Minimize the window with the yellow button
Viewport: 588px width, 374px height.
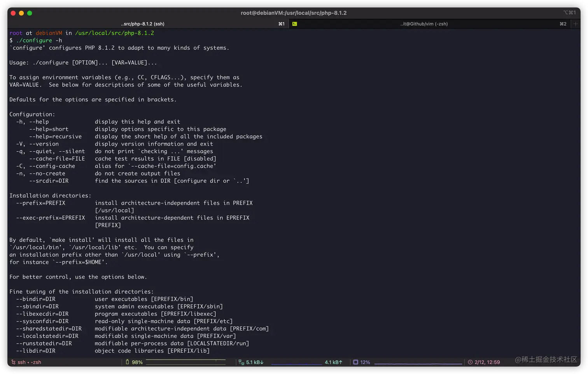point(21,13)
